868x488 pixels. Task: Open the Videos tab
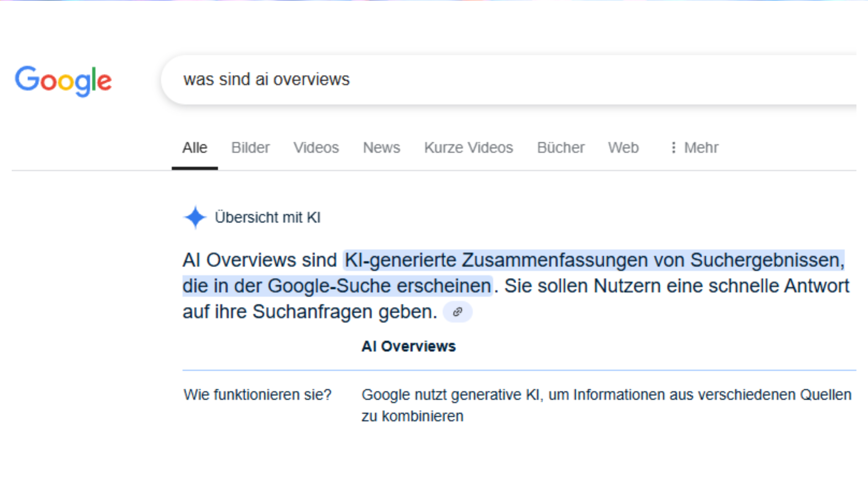[x=316, y=148]
